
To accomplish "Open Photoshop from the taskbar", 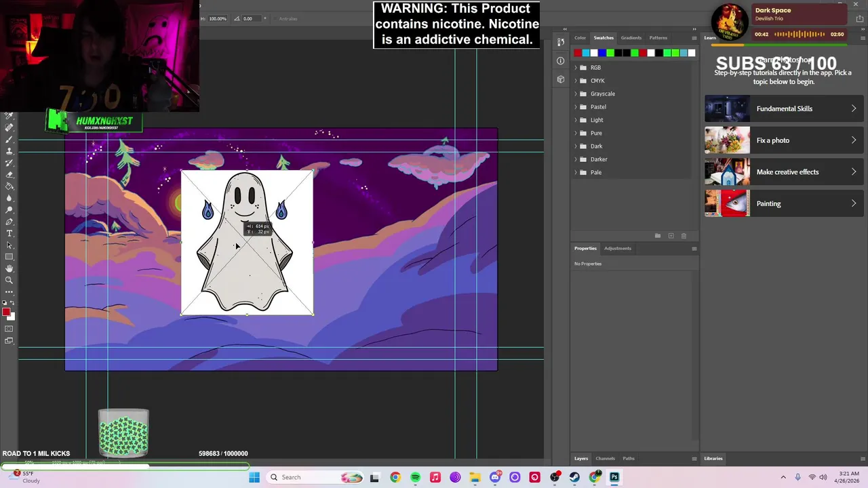I will tap(614, 477).
